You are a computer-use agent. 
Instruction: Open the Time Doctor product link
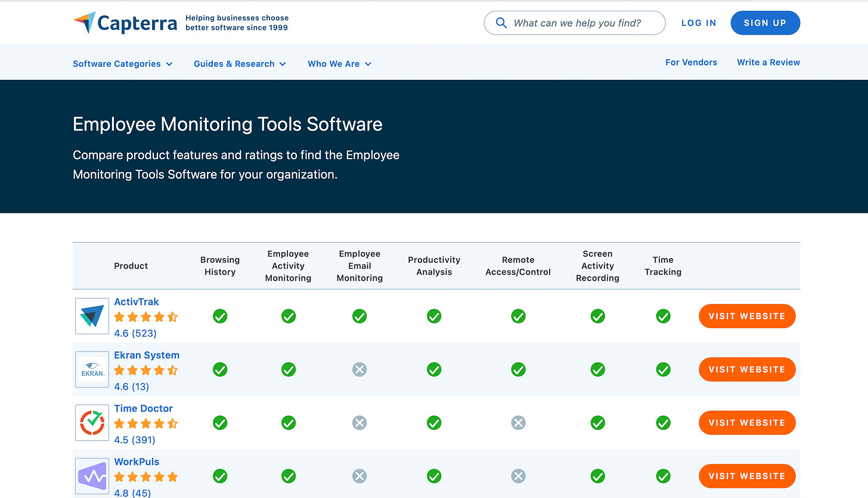[x=144, y=408]
